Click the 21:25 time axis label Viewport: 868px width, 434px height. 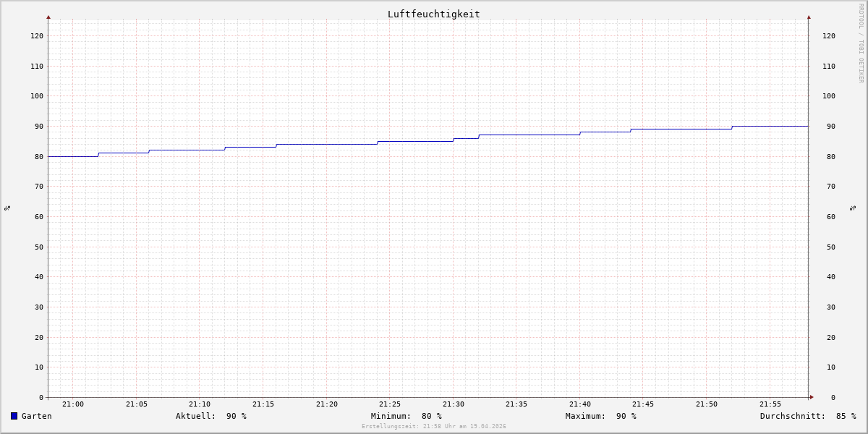click(390, 404)
